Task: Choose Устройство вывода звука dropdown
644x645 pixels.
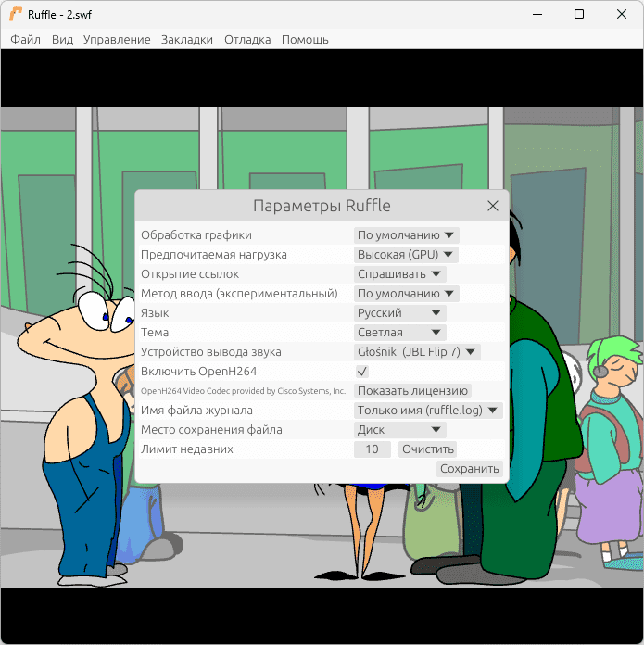Action: [x=417, y=352]
